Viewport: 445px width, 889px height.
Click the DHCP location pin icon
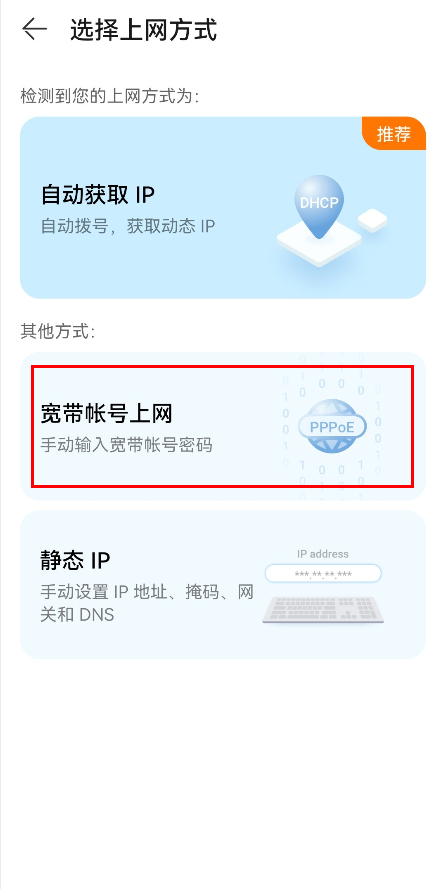(x=319, y=206)
